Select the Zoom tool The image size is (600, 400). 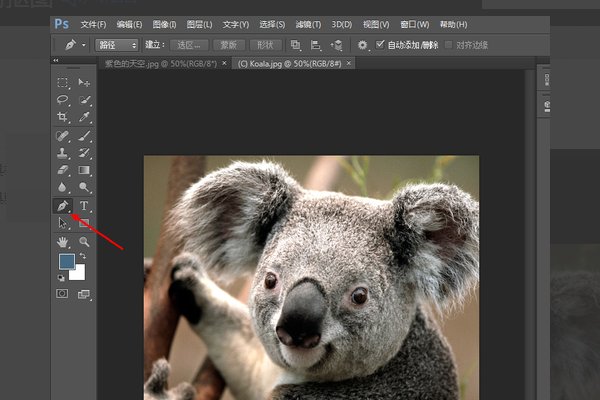(x=84, y=242)
